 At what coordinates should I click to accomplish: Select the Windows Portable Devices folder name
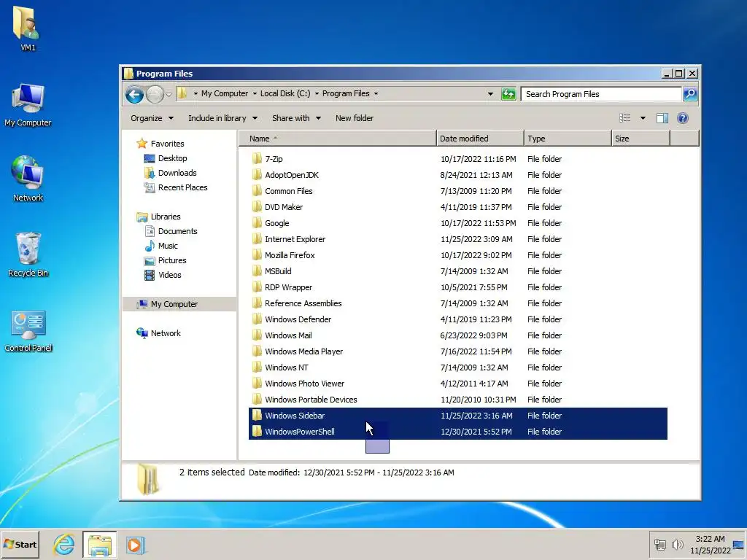(x=311, y=400)
